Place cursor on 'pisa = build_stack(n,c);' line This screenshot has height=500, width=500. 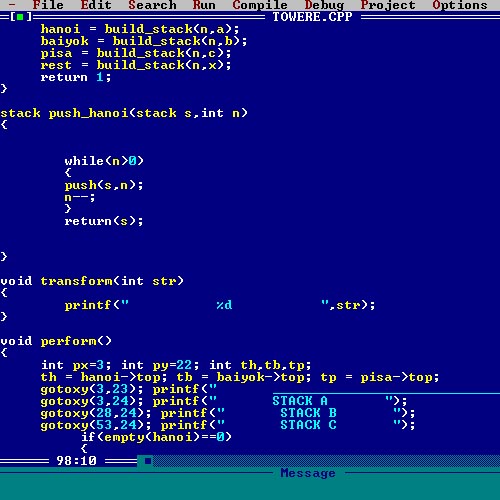[136, 53]
